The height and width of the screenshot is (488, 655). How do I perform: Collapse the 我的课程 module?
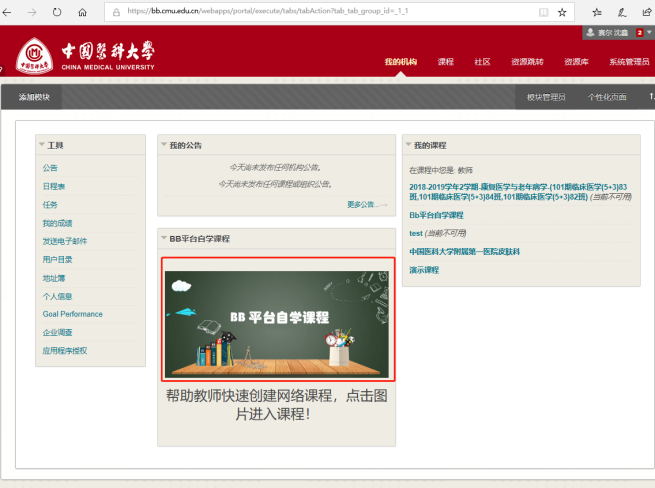pos(408,145)
